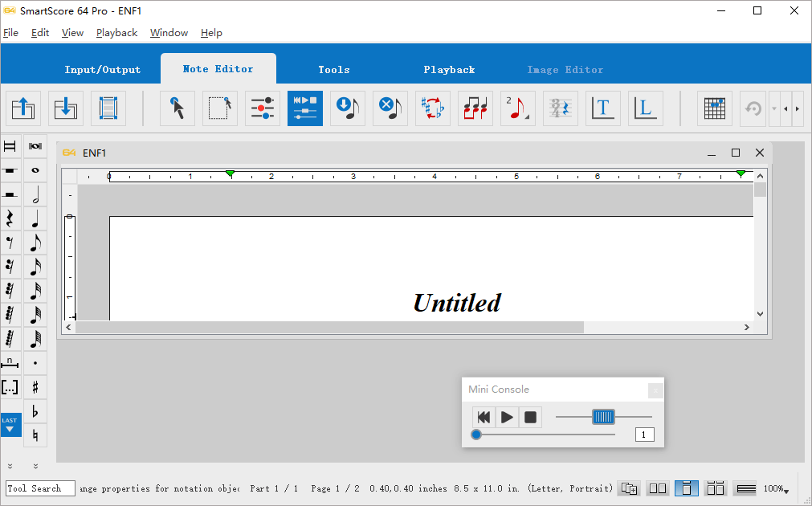The image size is (812, 506).
Task: Toggle single page view in status bar
Action: click(x=686, y=488)
